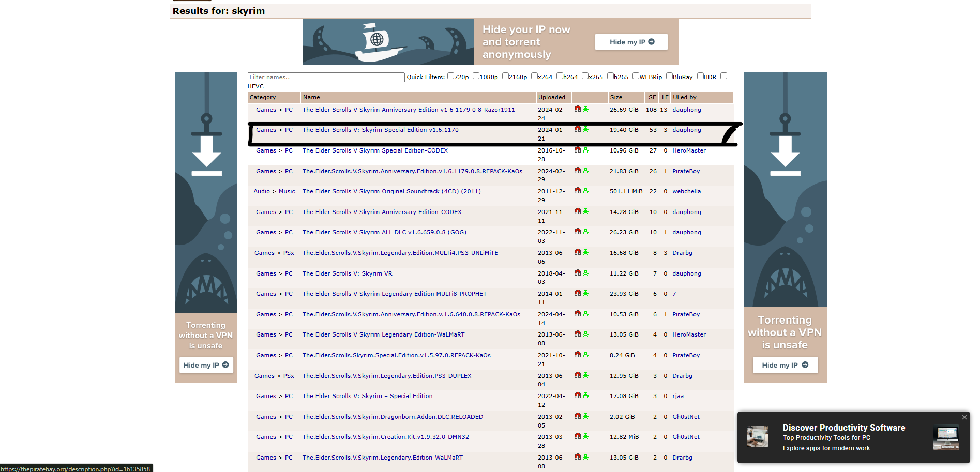
Task: Click Hide my IP in right sidebar ad
Action: click(x=785, y=365)
